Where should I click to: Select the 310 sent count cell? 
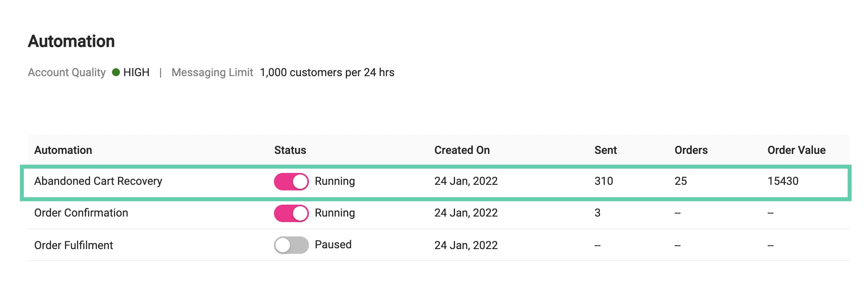(x=604, y=181)
